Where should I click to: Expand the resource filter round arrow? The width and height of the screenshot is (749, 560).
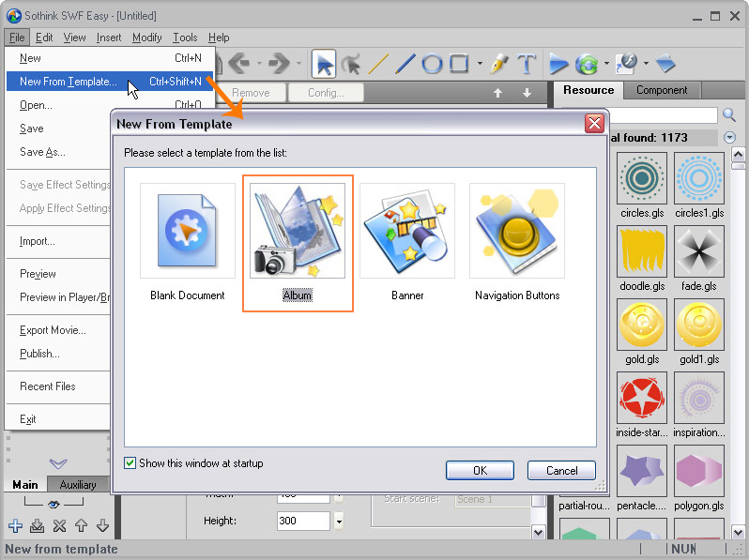point(729,138)
